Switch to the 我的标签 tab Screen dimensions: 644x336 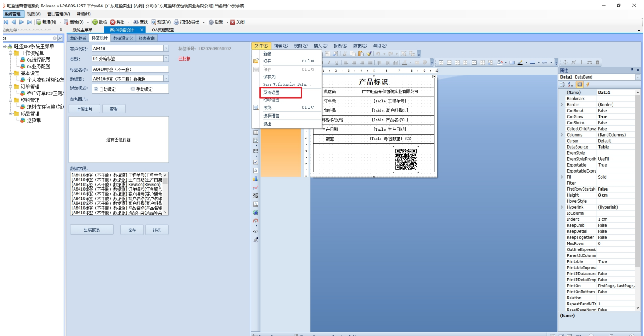79,38
